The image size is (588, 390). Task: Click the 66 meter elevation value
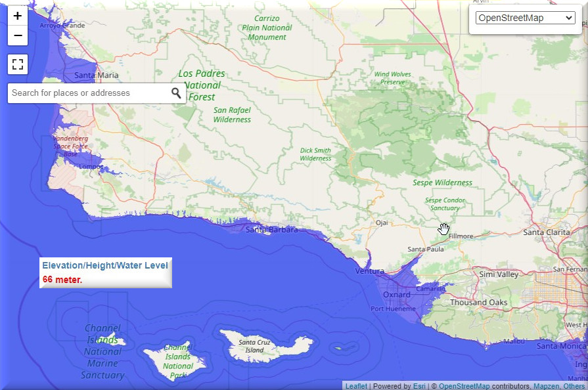[x=62, y=280]
